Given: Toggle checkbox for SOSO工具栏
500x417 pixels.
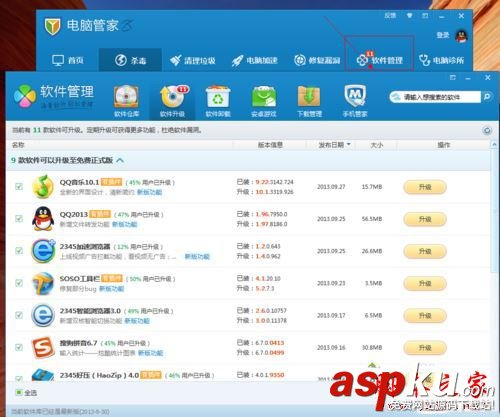Looking at the screenshot, I should [19, 283].
